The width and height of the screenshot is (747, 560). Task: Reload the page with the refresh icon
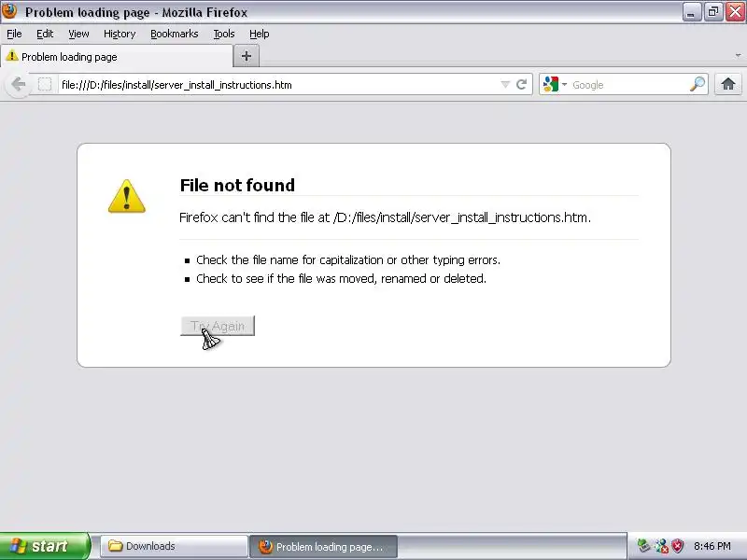coord(522,84)
